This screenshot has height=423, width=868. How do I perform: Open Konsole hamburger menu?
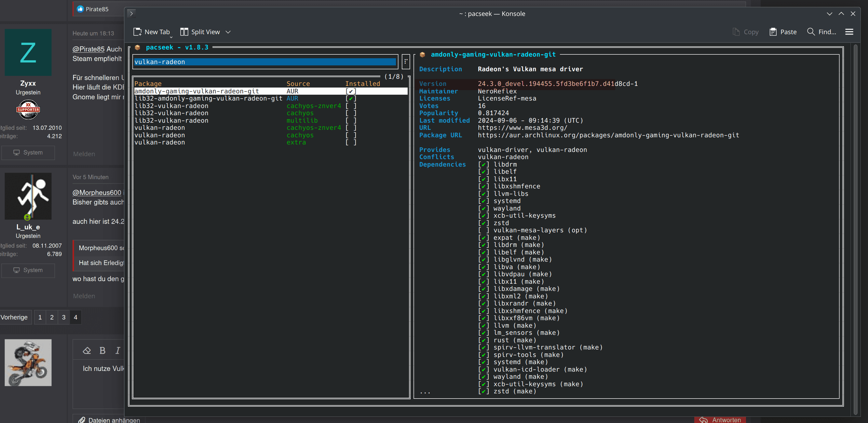pyautogui.click(x=849, y=32)
